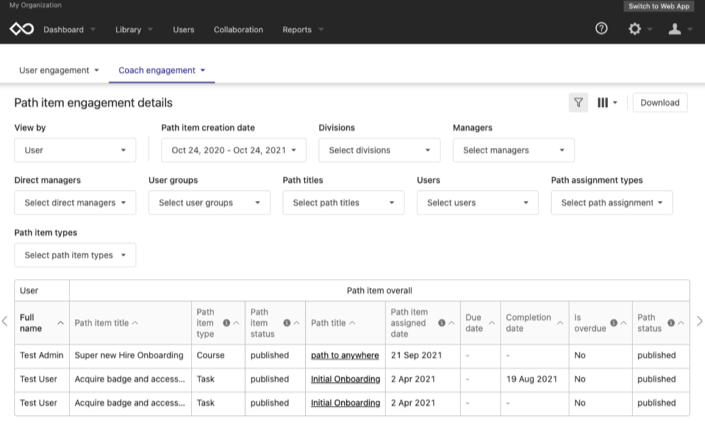Viewport: 705px width, 426px height.
Task: Sort by Path title arrow
Action: (x=352, y=323)
